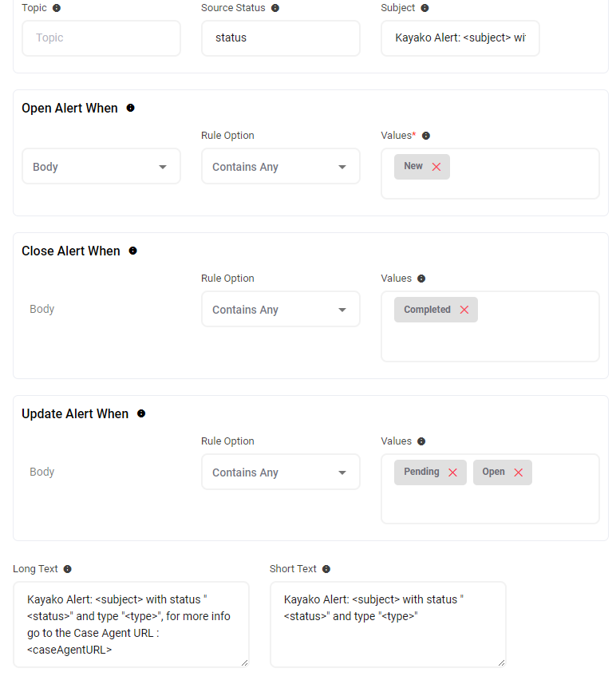This screenshot has width=616, height=676.
Task: Expand Rule Option dropdown under Open Alert When
Action: [280, 167]
